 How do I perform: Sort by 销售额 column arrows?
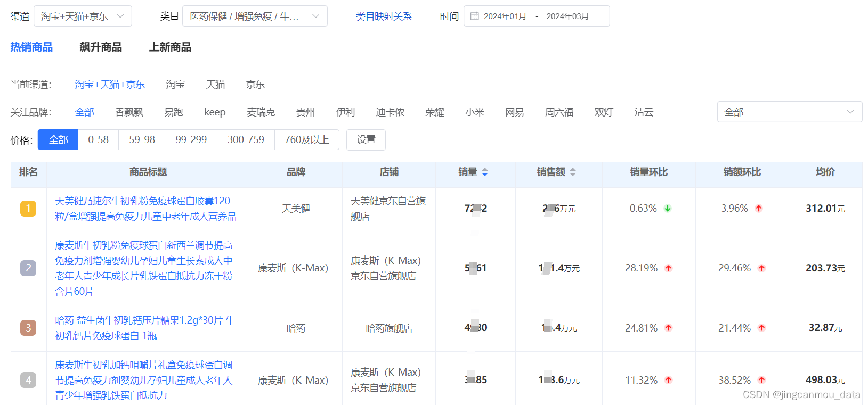573,172
